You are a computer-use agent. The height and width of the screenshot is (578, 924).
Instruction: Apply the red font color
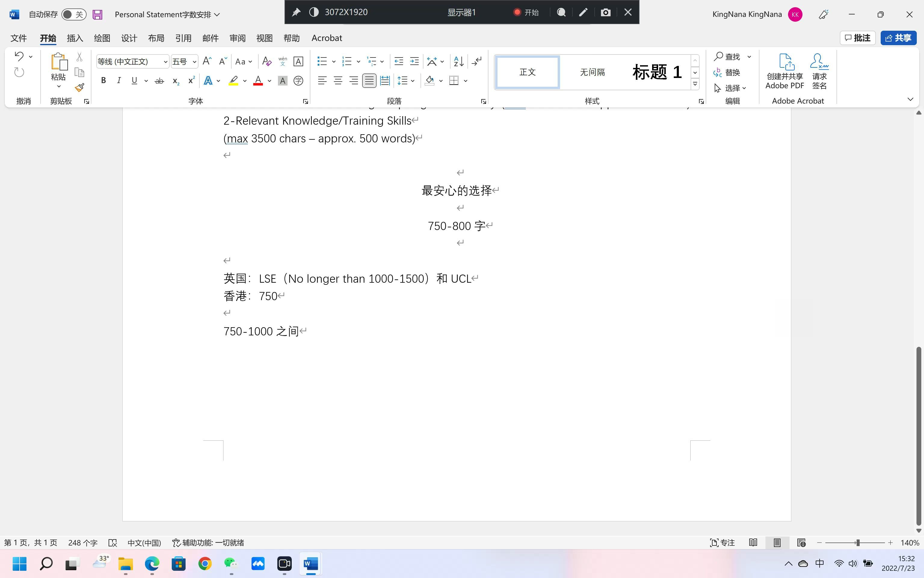(258, 81)
